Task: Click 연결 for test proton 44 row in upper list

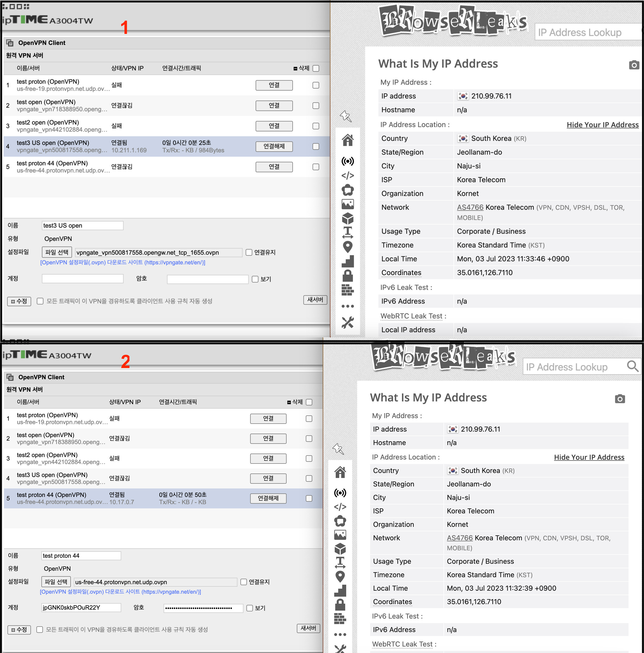Action: tap(274, 167)
